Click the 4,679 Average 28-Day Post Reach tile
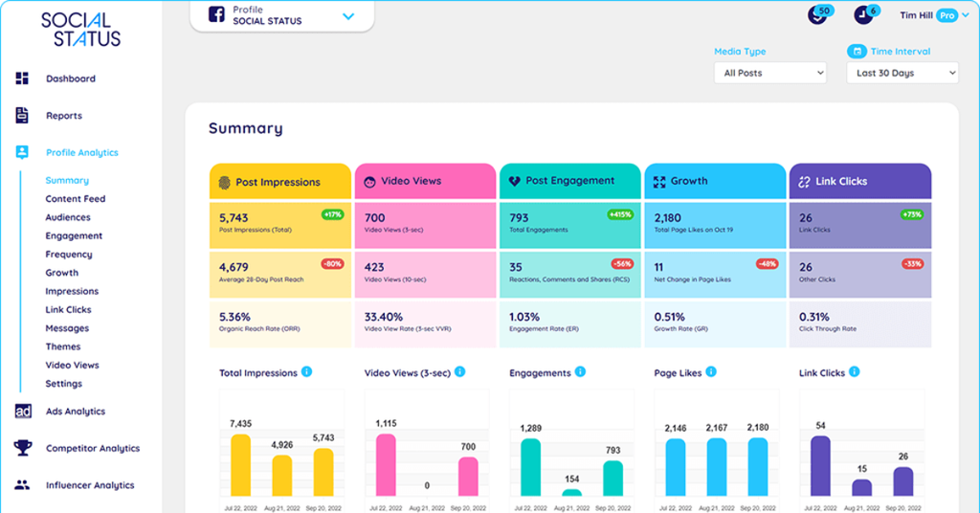 pyautogui.click(x=280, y=275)
